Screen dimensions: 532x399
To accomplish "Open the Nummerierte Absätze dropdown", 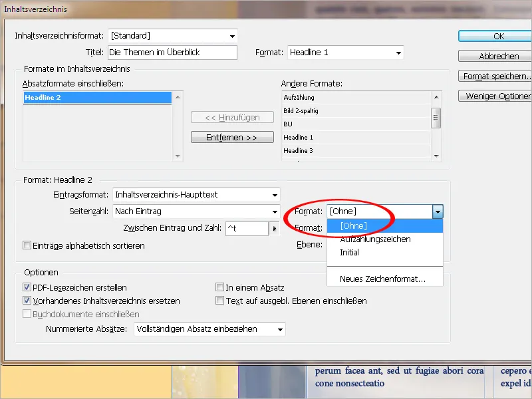I will click(209, 329).
